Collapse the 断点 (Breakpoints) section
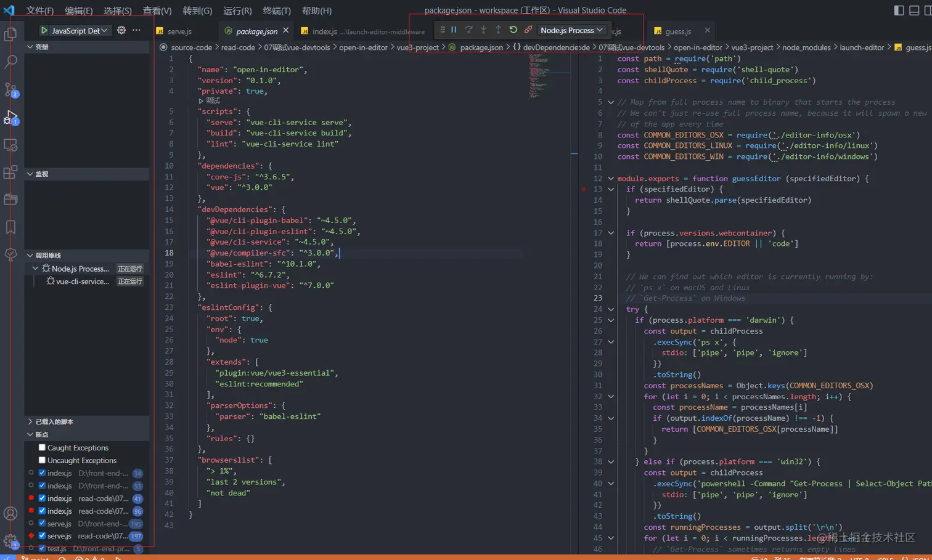This screenshot has width=932, height=560. point(30,434)
